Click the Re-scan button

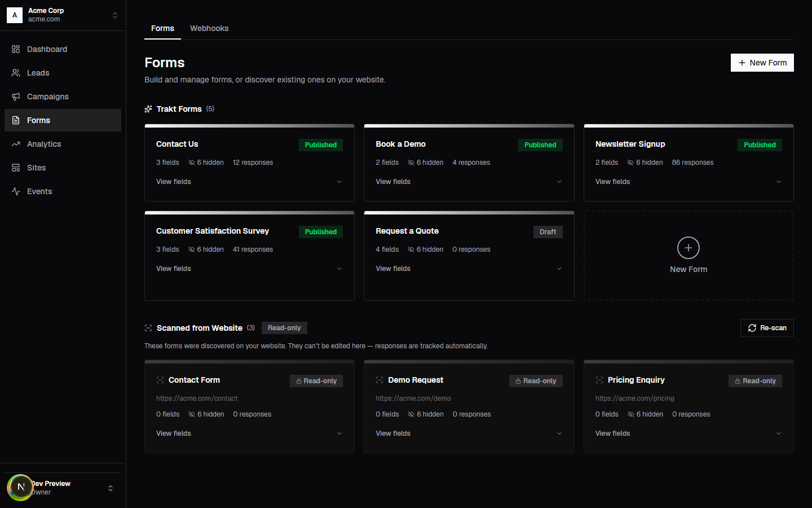(767, 328)
